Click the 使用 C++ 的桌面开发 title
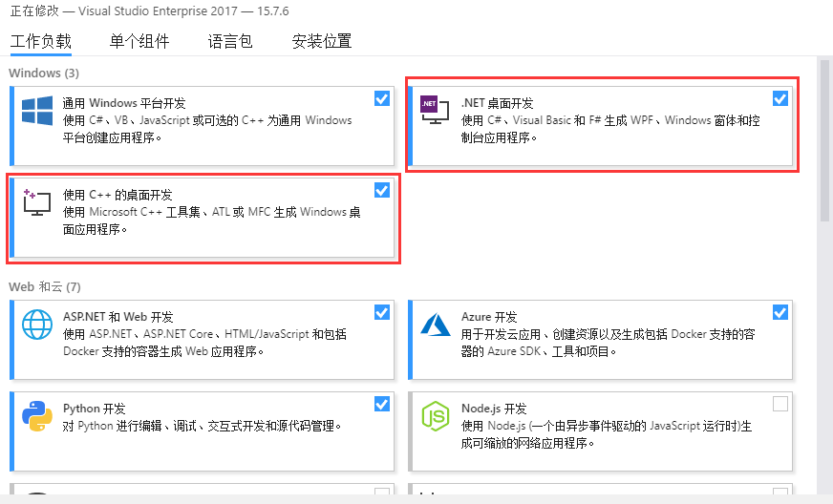Viewport: 833px width, 504px height. [x=117, y=195]
